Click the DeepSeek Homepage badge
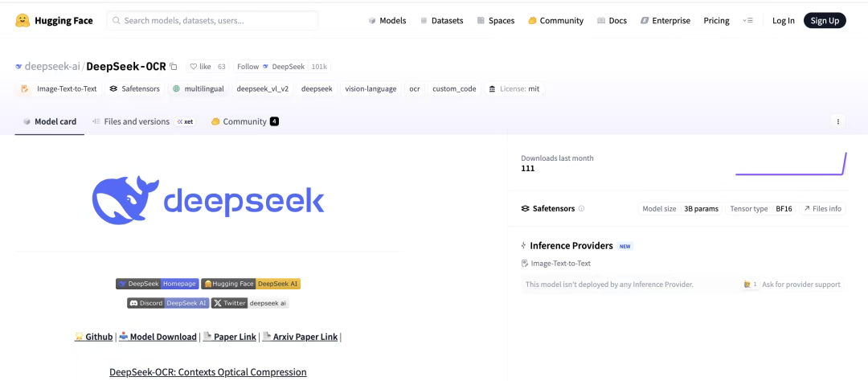868x381 pixels. coord(157,284)
